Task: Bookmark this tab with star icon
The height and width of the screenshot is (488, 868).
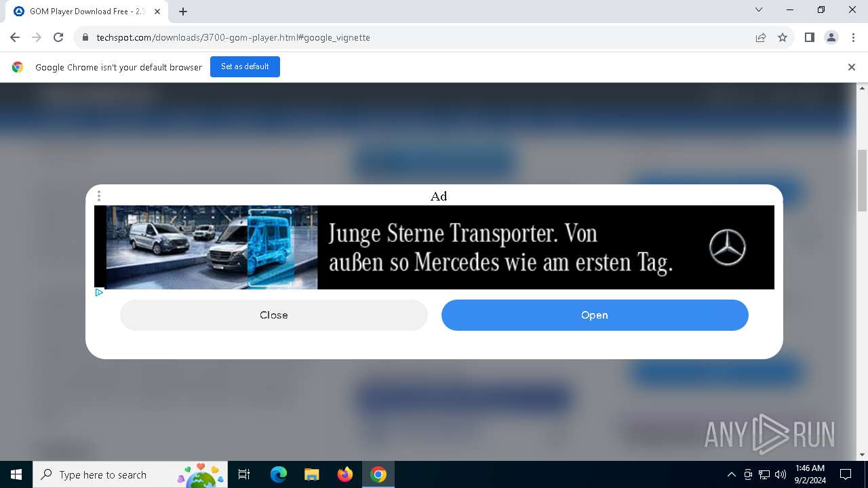Action: pyautogui.click(x=783, y=37)
